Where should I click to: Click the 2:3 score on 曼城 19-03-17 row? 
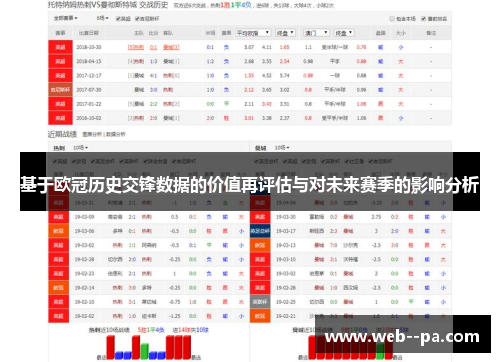[334, 231]
